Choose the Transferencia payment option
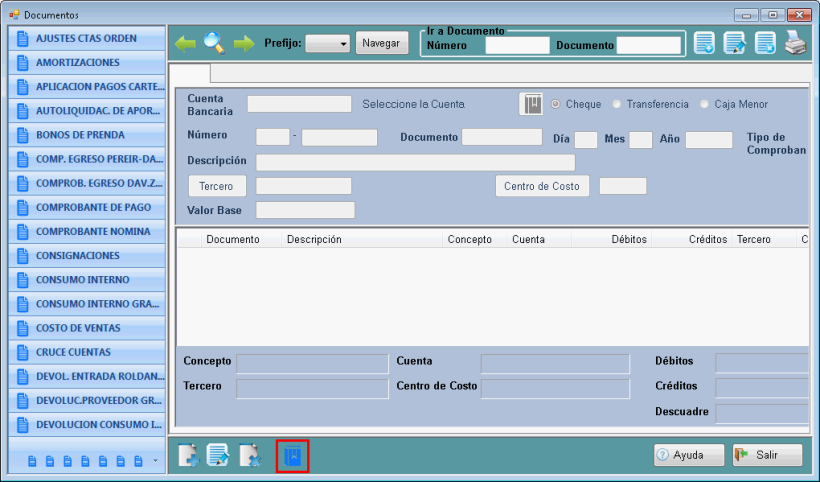 tap(617, 104)
